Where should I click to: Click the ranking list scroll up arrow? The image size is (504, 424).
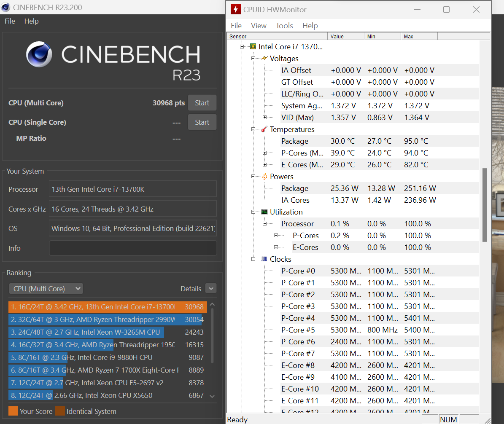pyautogui.click(x=212, y=304)
